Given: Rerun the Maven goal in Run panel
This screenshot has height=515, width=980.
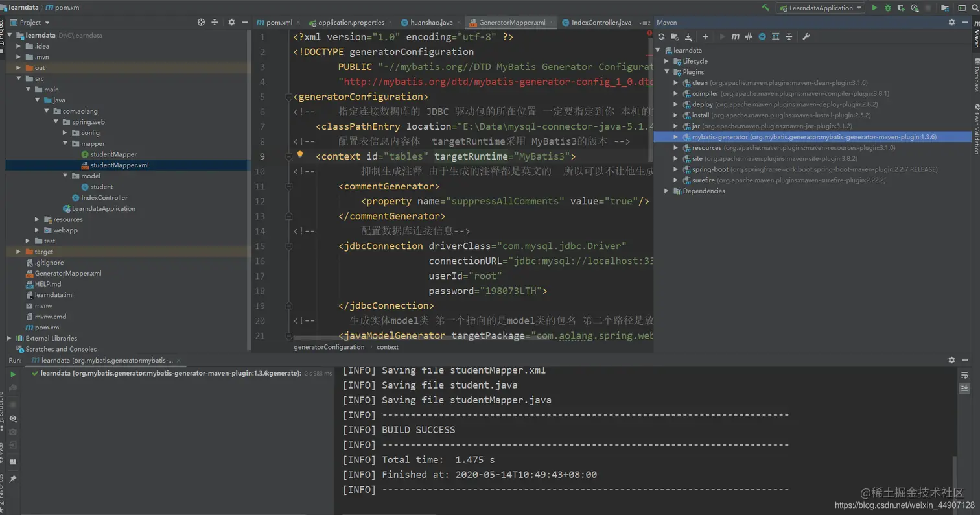Looking at the screenshot, I should 12,374.
